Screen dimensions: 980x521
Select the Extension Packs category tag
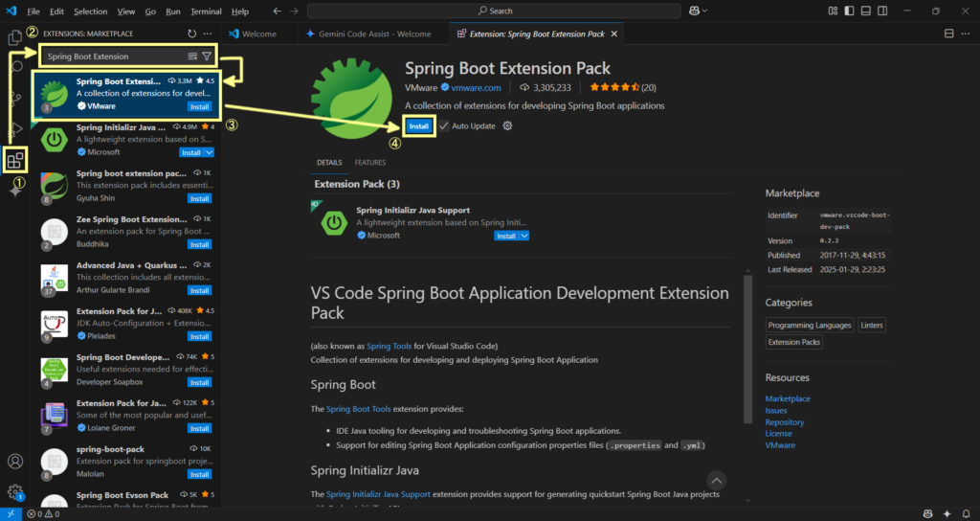tap(793, 342)
